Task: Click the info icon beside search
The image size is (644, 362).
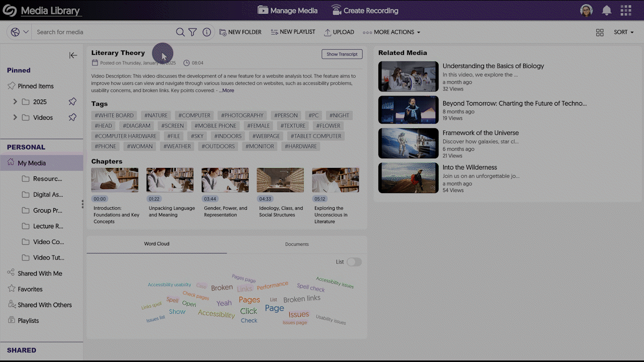Action: (x=207, y=32)
